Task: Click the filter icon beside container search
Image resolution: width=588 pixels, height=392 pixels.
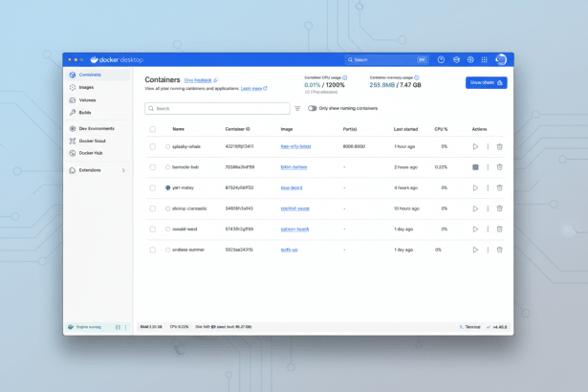Action: [x=297, y=108]
